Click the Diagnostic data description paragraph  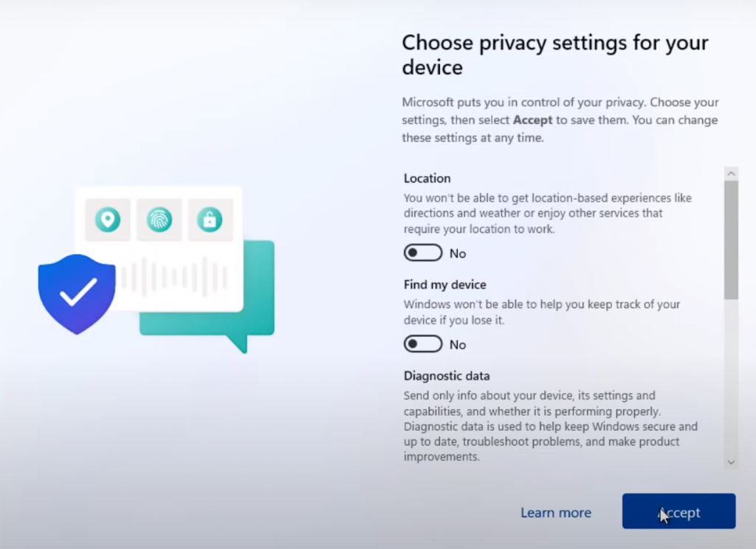tap(550, 426)
